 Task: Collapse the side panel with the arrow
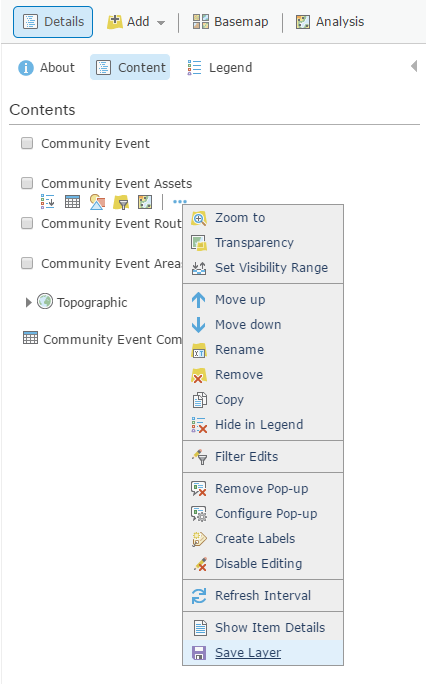coord(414,66)
